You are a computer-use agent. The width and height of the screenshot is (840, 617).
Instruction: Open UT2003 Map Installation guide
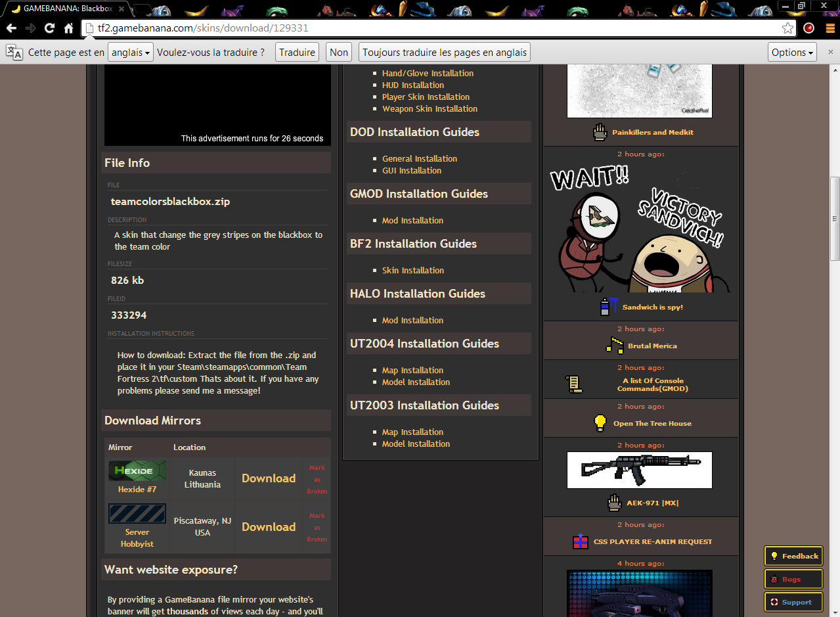412,432
